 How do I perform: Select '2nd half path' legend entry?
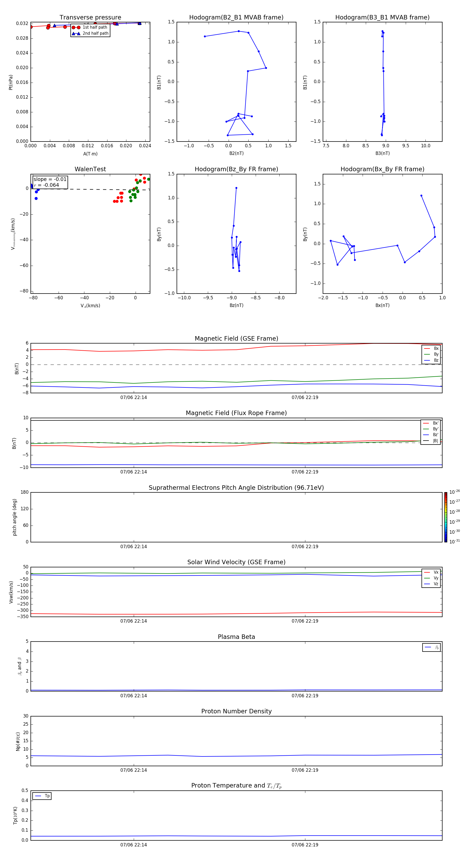tap(90, 33)
